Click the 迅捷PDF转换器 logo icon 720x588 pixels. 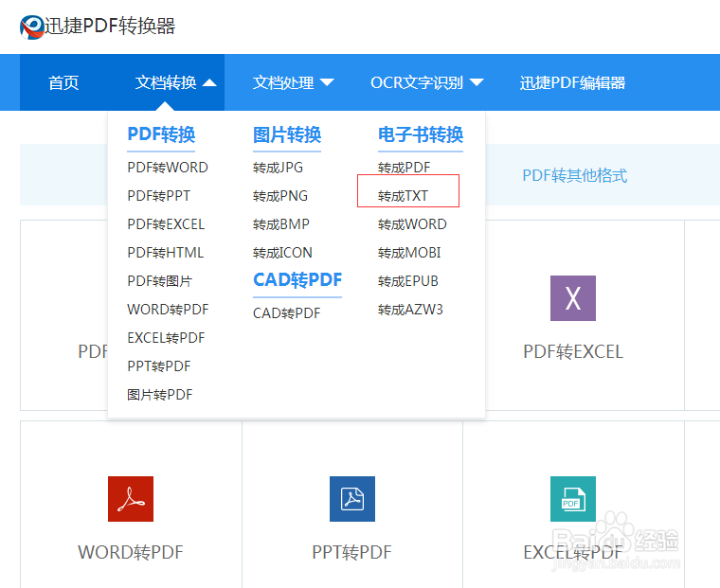click(31, 27)
